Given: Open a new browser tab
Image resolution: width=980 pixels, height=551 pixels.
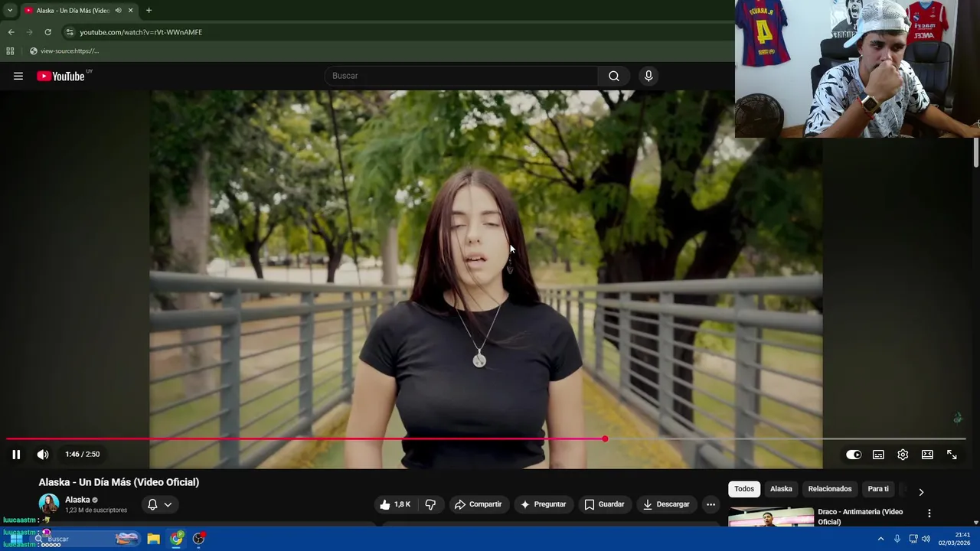Looking at the screenshot, I should (x=149, y=11).
